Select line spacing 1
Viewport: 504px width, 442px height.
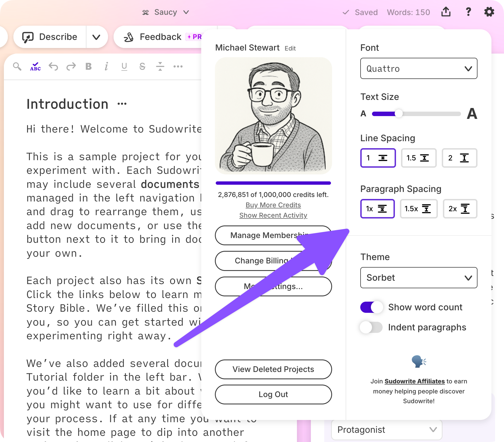(x=378, y=158)
